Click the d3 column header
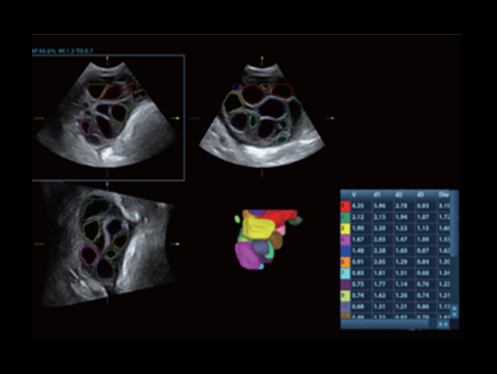This screenshot has height=374, width=497. [420, 194]
